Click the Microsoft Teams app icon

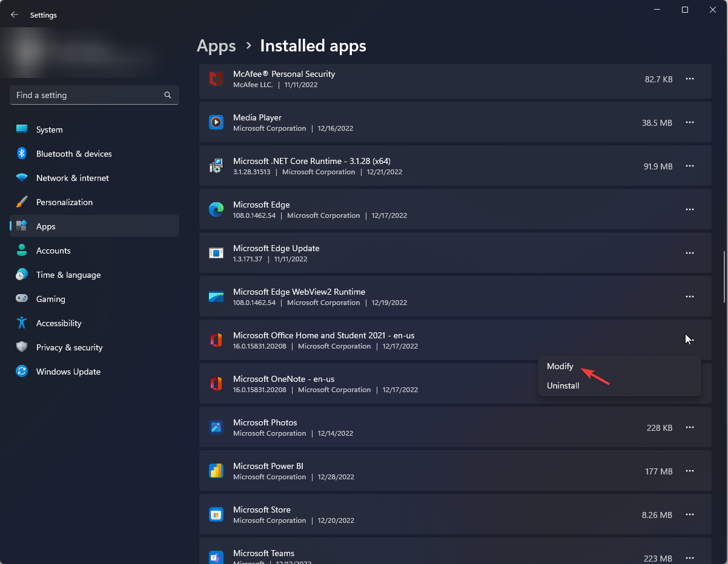(216, 556)
